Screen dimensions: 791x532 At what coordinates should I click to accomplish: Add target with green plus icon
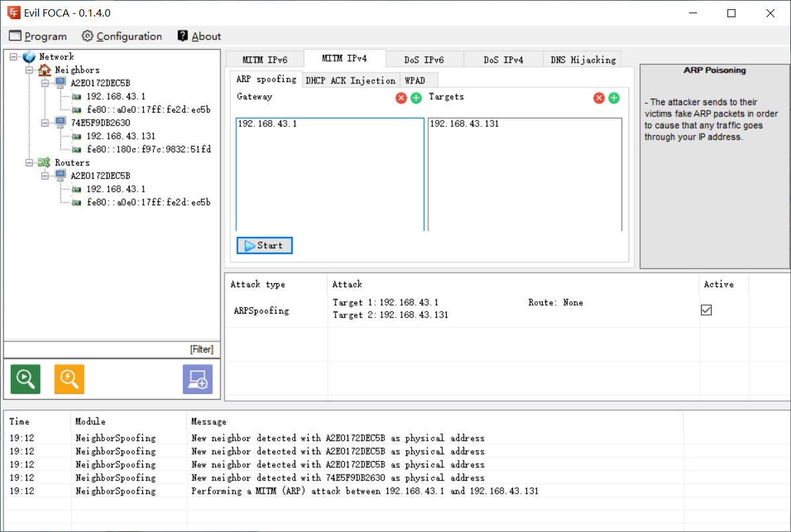coord(614,98)
